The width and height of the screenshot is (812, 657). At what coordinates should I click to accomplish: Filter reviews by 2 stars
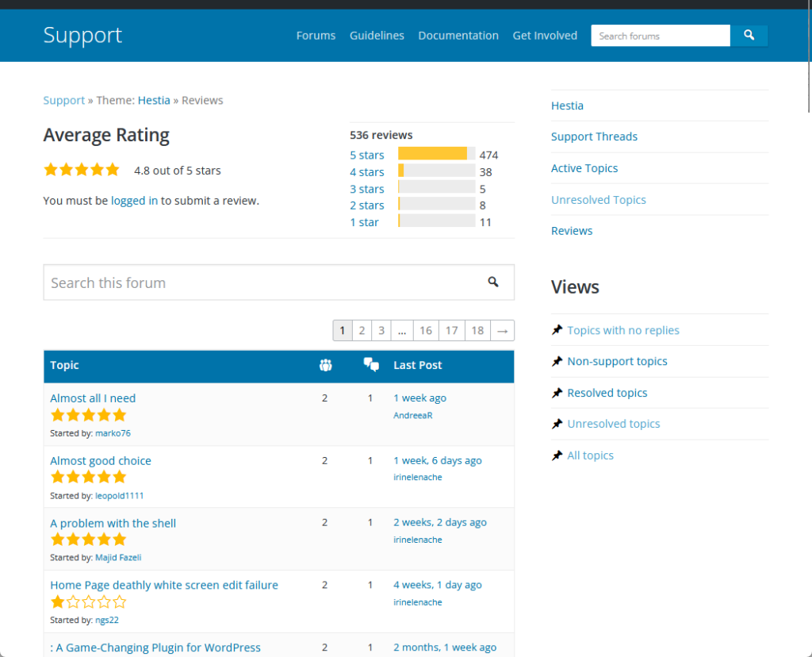tap(366, 206)
